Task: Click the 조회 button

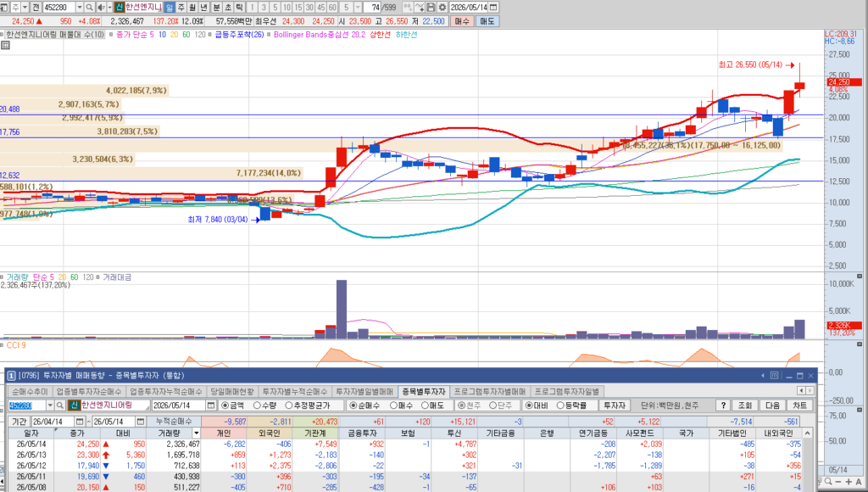Action: tap(745, 405)
